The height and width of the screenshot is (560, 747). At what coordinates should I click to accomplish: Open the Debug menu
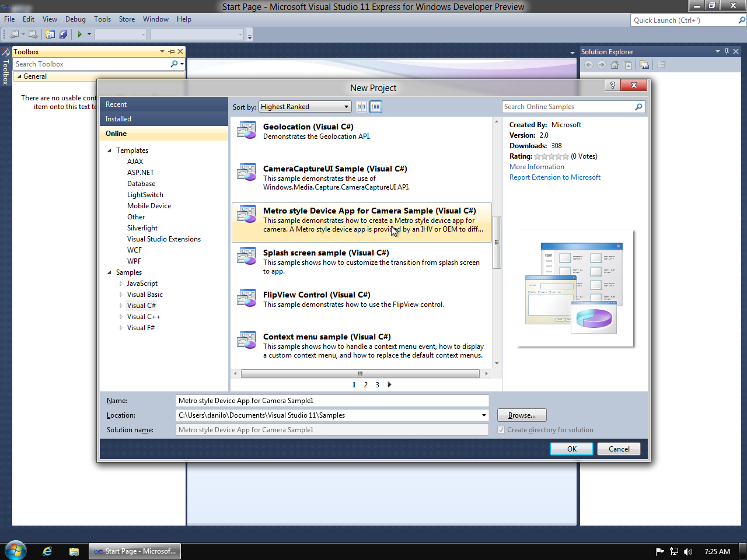pyautogui.click(x=75, y=19)
